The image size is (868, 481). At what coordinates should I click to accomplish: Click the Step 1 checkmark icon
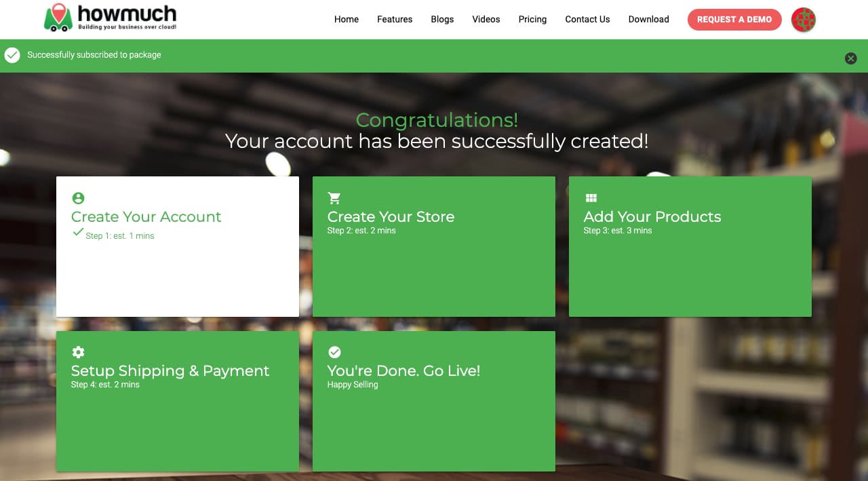click(77, 232)
